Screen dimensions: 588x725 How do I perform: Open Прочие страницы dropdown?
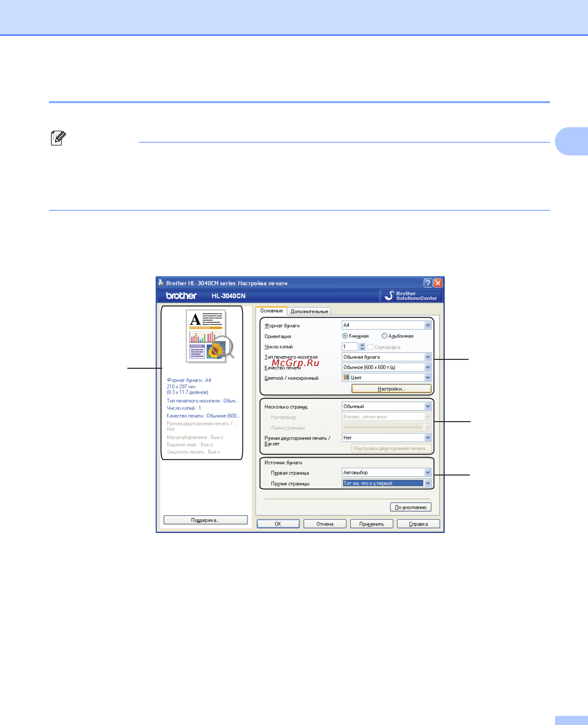[x=386, y=483]
